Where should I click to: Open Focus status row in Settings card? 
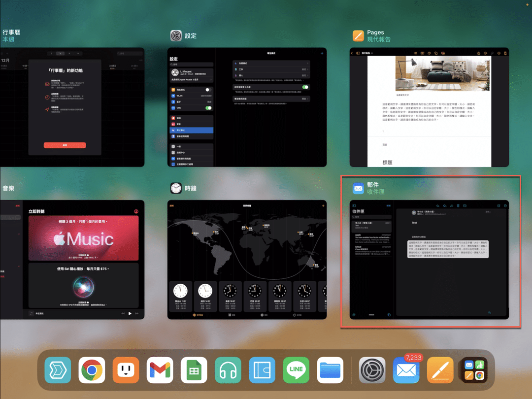(x=271, y=99)
